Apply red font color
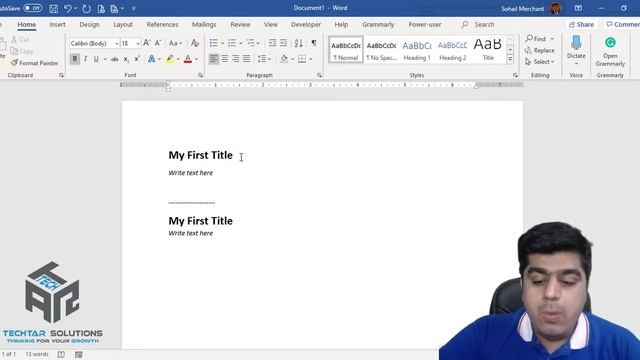Image resolution: width=640 pixels, height=360 pixels. tap(188, 59)
